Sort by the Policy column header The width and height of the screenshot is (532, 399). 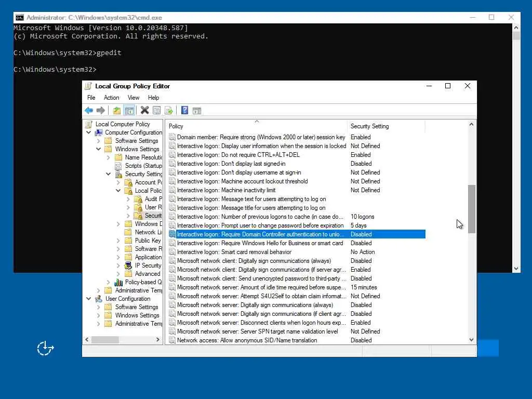tap(257, 126)
